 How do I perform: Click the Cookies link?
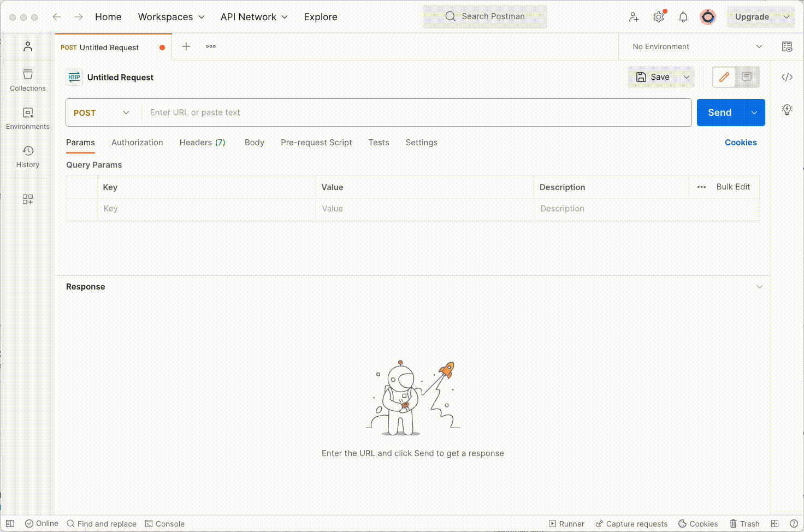coord(740,143)
